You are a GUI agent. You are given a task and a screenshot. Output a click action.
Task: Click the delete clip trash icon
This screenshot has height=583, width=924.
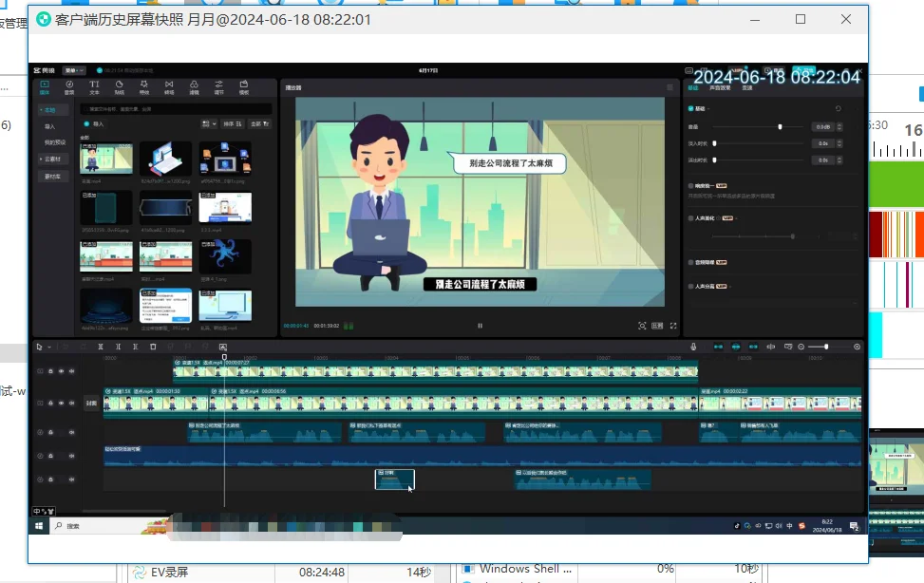point(153,347)
